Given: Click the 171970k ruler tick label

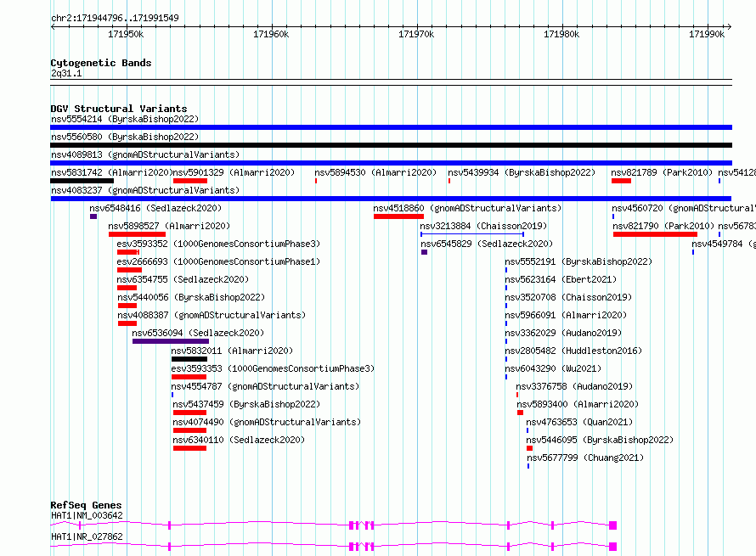Looking at the screenshot, I should [416, 34].
